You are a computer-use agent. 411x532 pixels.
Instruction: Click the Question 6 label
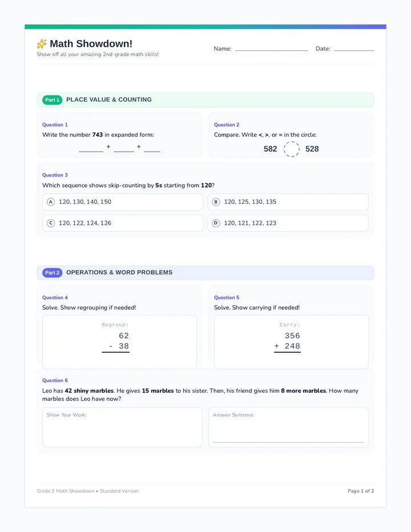point(55,381)
